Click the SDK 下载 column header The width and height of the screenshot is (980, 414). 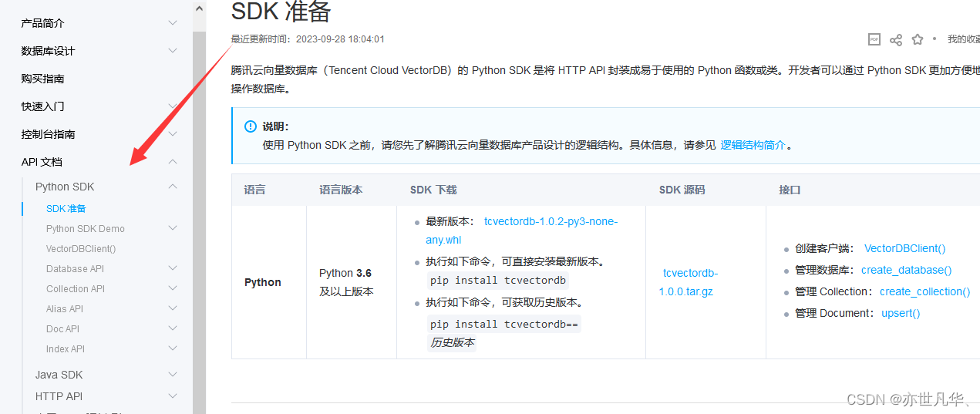(433, 190)
